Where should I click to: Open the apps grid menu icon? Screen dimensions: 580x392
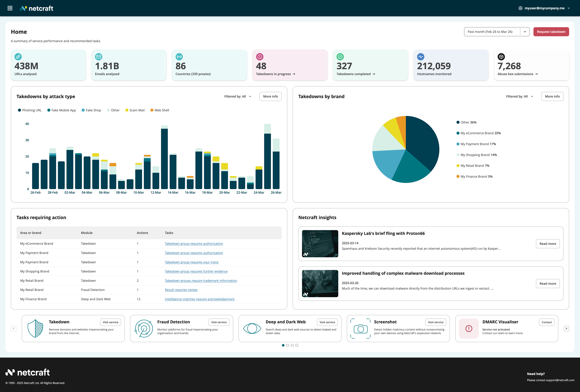(x=10, y=8)
